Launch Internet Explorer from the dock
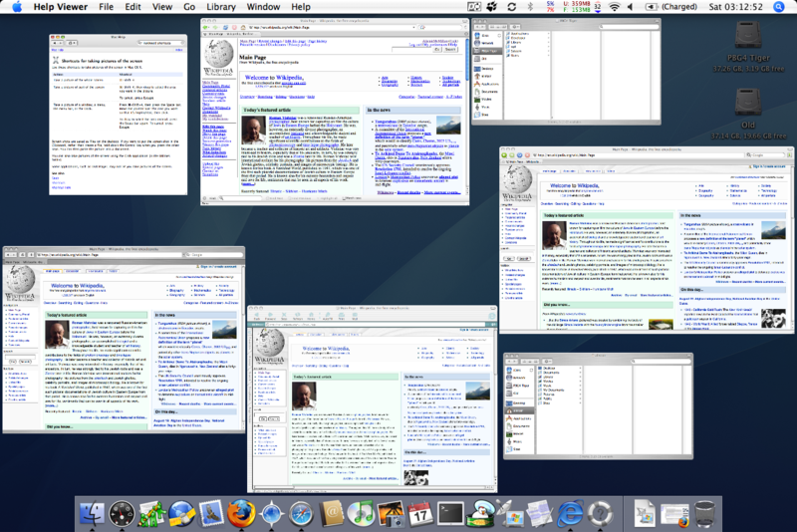Screen dimensions: 797x532 pyautogui.click(x=570, y=513)
